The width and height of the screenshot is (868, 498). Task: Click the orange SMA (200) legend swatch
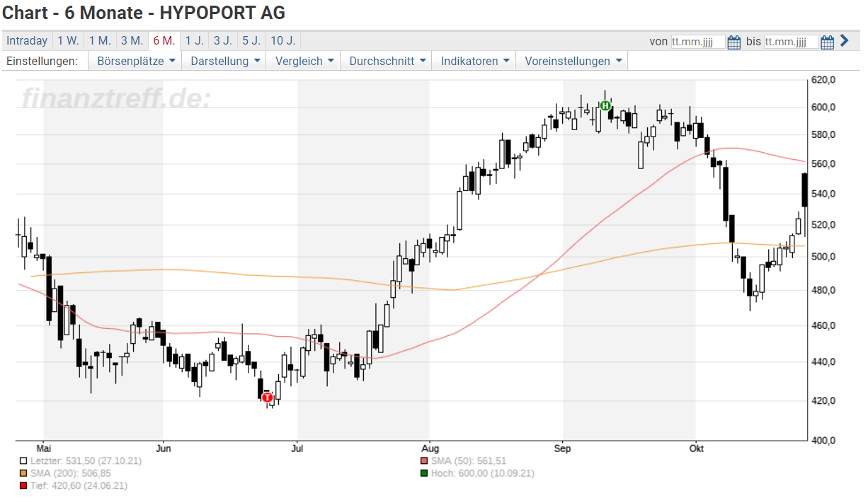[x=25, y=473]
